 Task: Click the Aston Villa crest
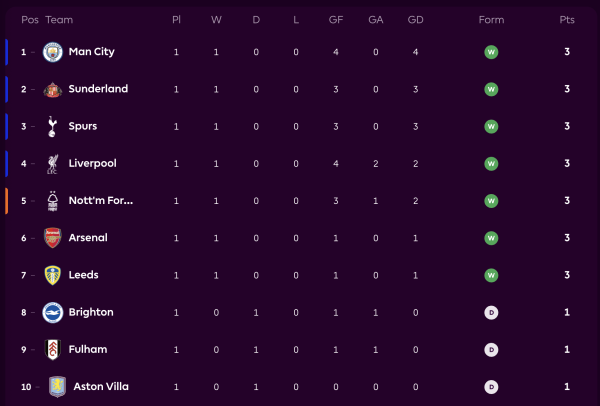[x=52, y=386]
